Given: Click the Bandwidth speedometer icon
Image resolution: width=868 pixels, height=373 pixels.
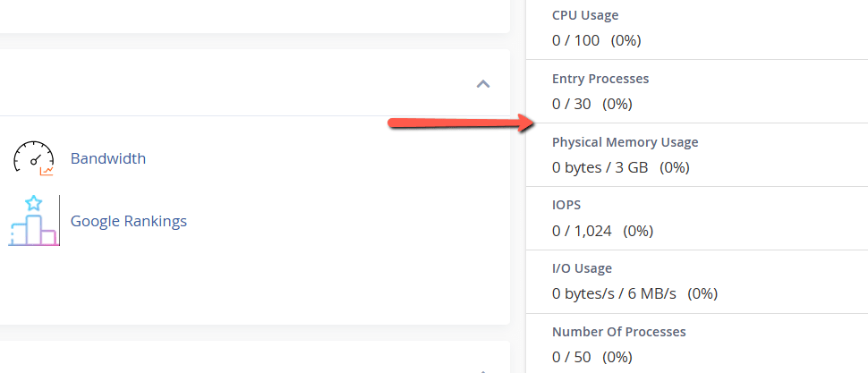Looking at the screenshot, I should point(33,158).
